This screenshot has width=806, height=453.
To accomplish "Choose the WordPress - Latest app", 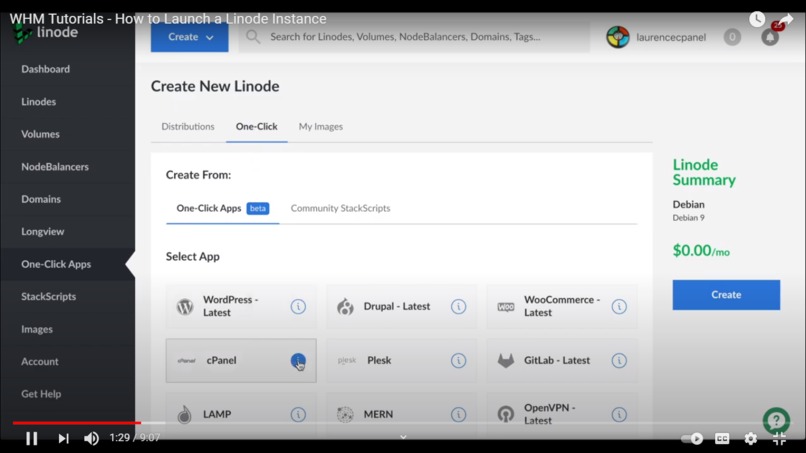I will click(241, 306).
